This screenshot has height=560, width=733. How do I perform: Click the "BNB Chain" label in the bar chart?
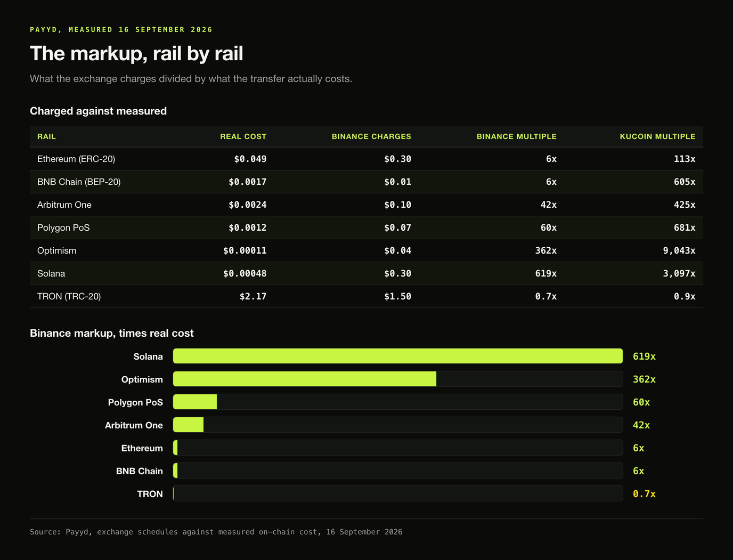pos(140,471)
